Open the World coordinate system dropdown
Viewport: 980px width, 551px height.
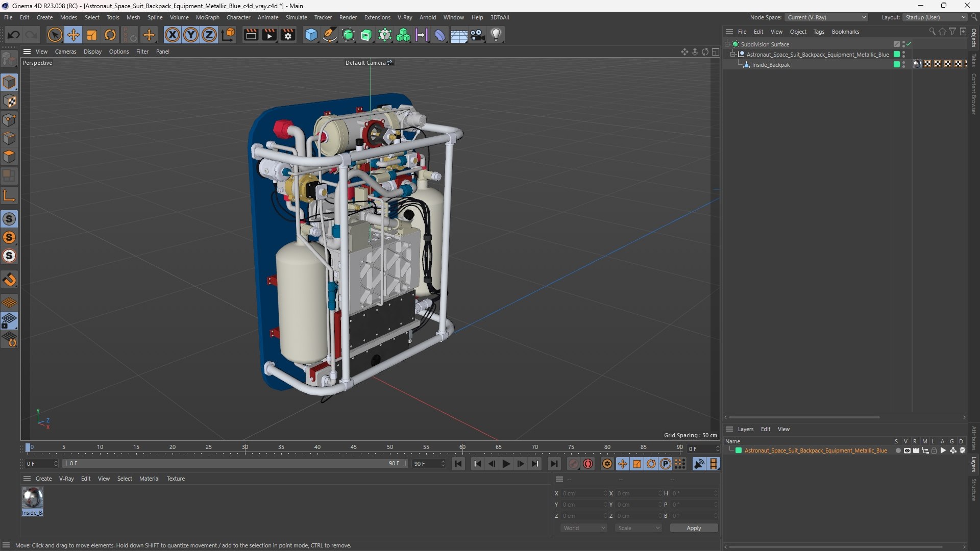point(584,528)
